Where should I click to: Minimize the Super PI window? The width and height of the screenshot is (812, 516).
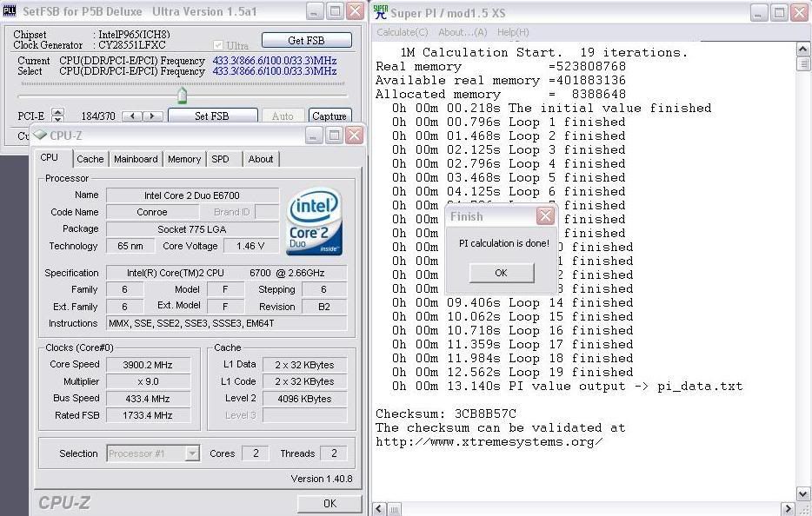pyautogui.click(x=759, y=13)
